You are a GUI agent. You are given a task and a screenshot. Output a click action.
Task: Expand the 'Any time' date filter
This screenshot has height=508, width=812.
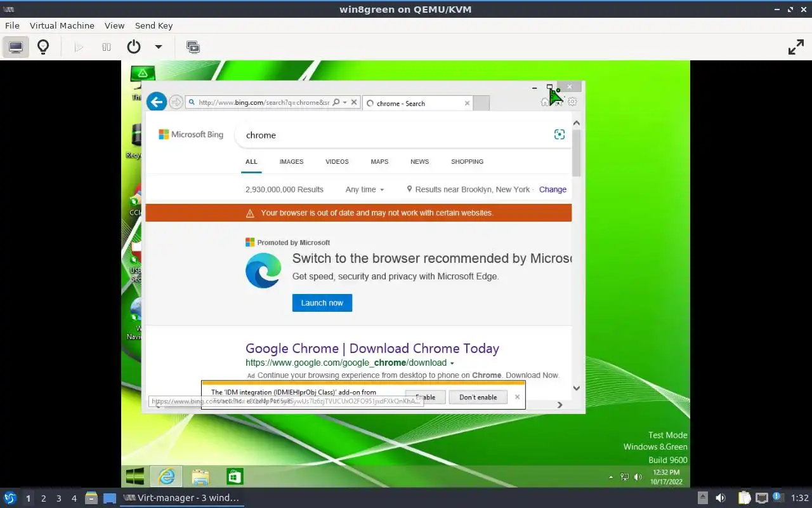pos(365,189)
